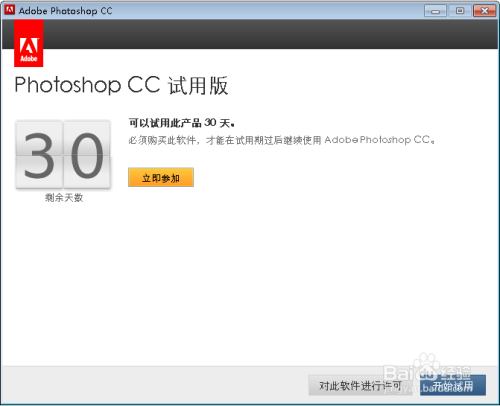This screenshot has height=406, width=500.
Task: Click the gray purchase-required description sentence
Action: (x=282, y=140)
